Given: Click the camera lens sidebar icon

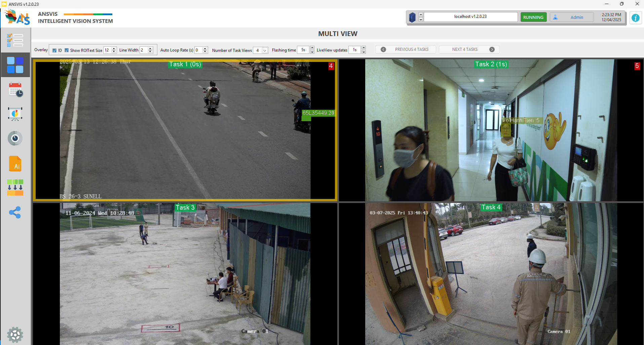Looking at the screenshot, I should [x=15, y=138].
